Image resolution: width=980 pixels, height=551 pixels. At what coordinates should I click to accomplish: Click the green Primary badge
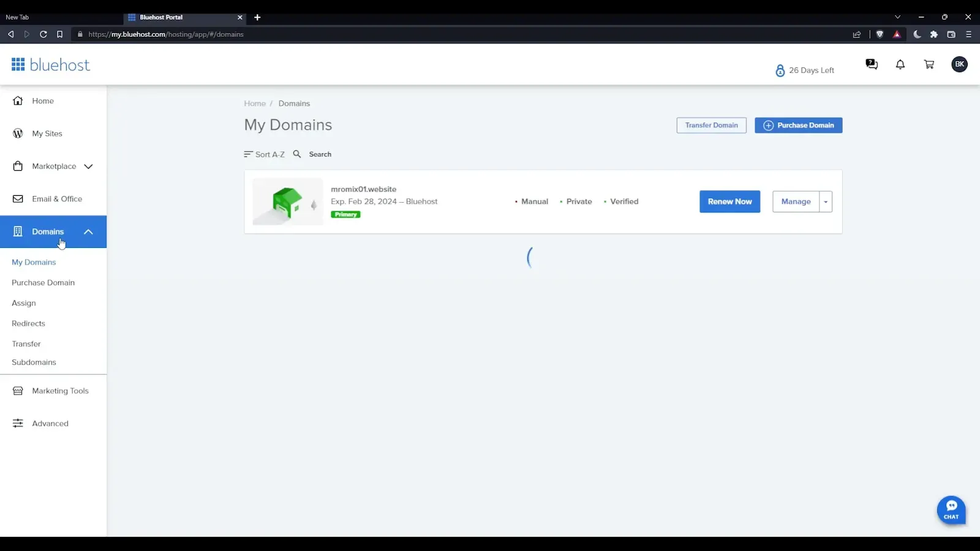tap(345, 214)
